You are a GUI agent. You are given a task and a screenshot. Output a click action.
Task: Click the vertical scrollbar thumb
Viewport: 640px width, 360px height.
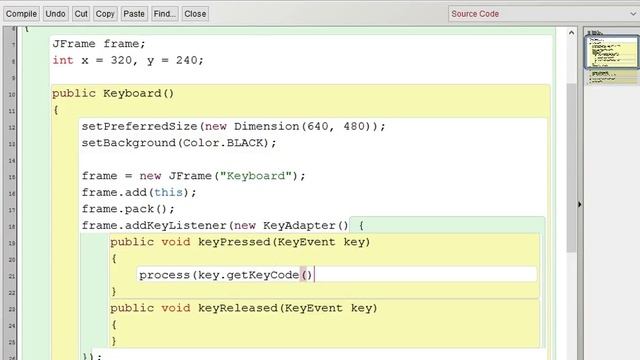click(571, 167)
